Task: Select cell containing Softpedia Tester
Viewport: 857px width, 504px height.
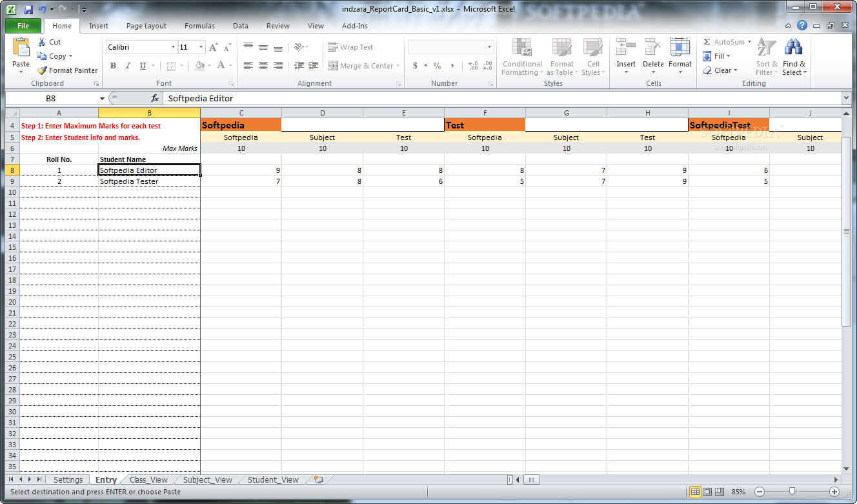Action: (x=149, y=181)
